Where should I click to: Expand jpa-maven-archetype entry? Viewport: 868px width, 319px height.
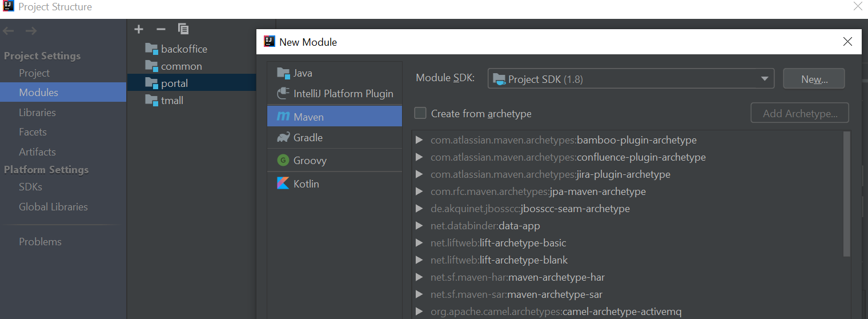tap(419, 192)
